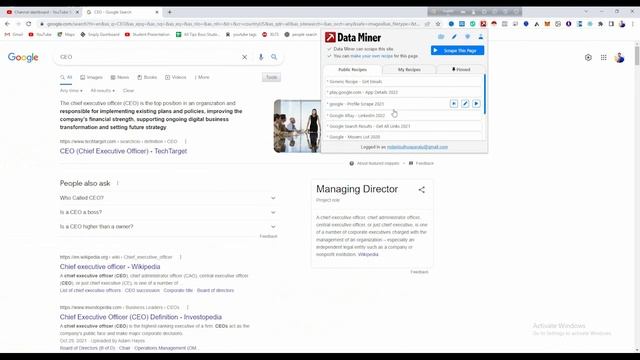This screenshot has width=640, height=360.
Task: Click the diamond icon in Data Miner header
Action: point(467,37)
